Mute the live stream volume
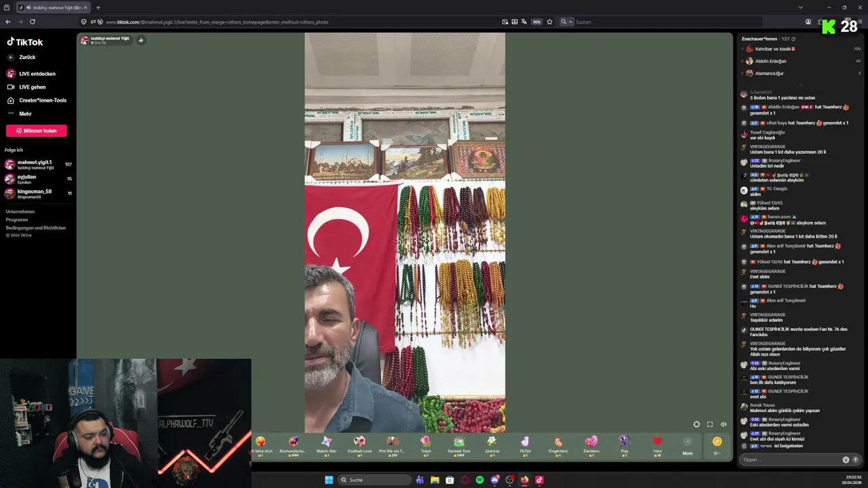868x488 pixels. coord(724,424)
